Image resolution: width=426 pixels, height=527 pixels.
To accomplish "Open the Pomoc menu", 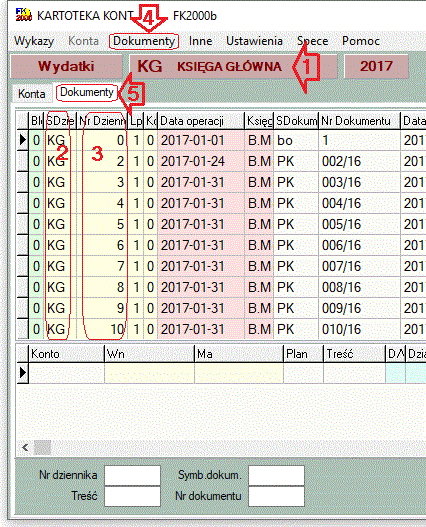I will coord(361,41).
